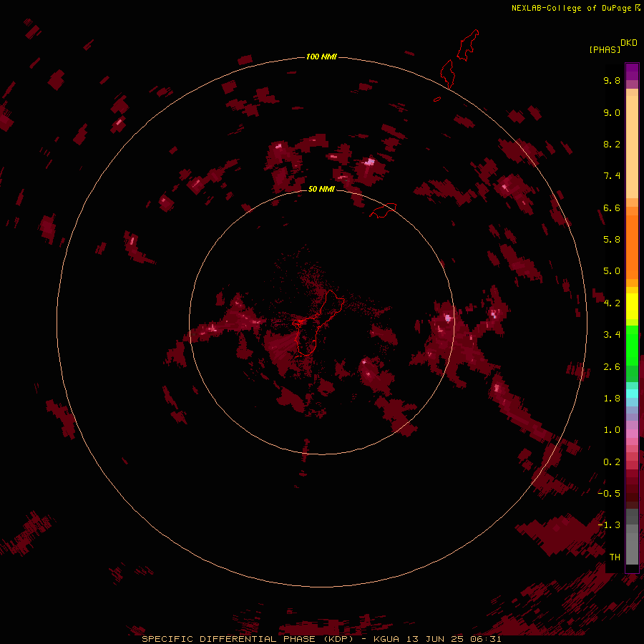Screen dimensions: 644x644
Task: Click the 7.4 value on the color scale
Action: (x=612, y=176)
